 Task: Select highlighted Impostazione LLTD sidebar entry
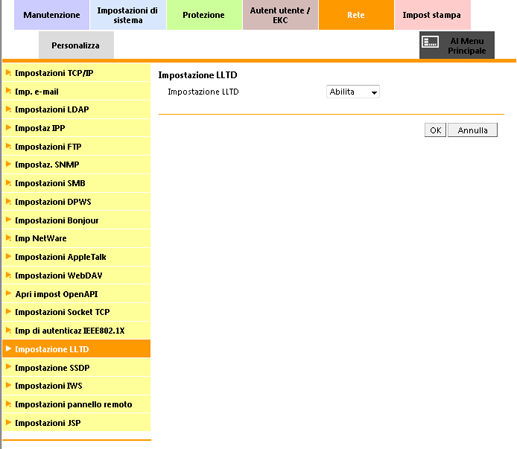(x=76, y=349)
